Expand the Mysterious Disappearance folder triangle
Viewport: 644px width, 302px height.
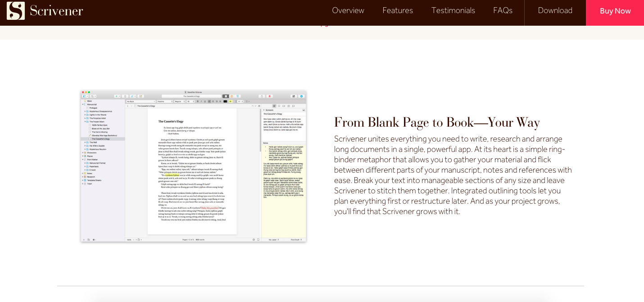pyautogui.click(x=85, y=111)
